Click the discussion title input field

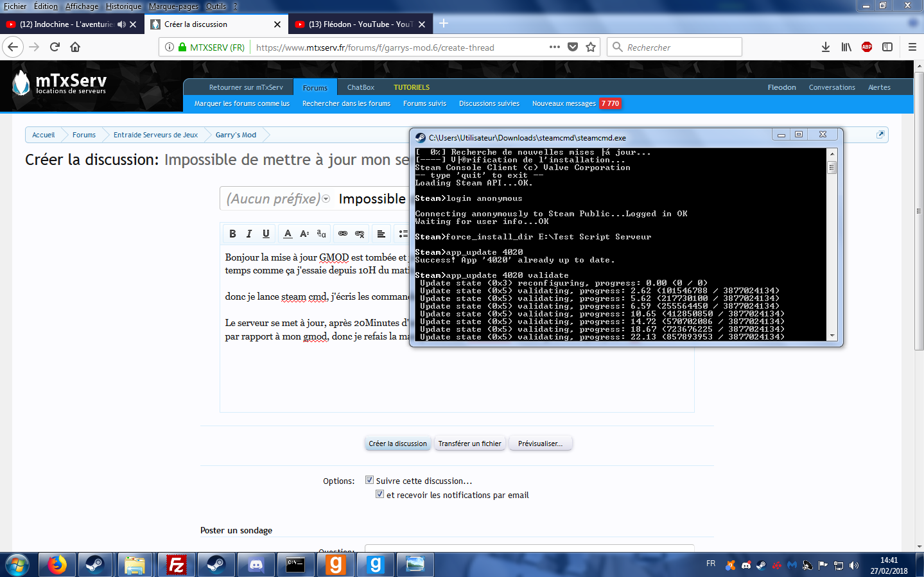[x=374, y=199]
